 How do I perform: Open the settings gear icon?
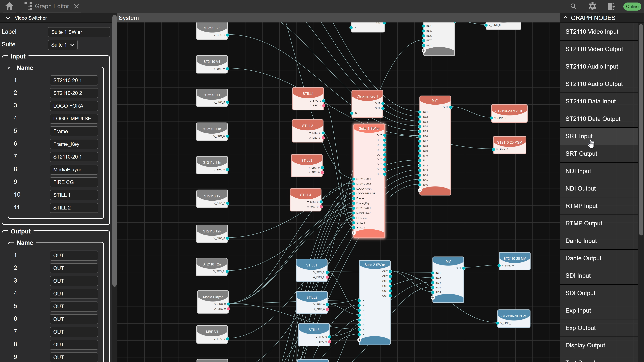point(592,6)
